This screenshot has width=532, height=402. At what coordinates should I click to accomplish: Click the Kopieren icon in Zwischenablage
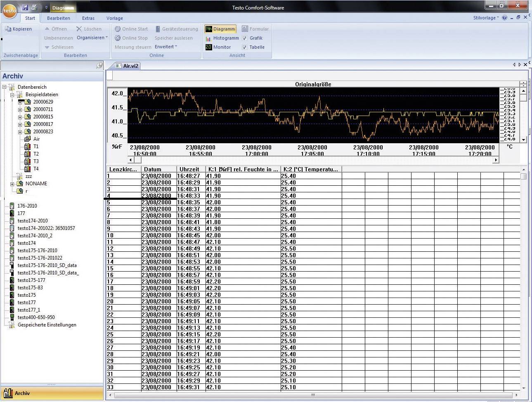[x=18, y=28]
